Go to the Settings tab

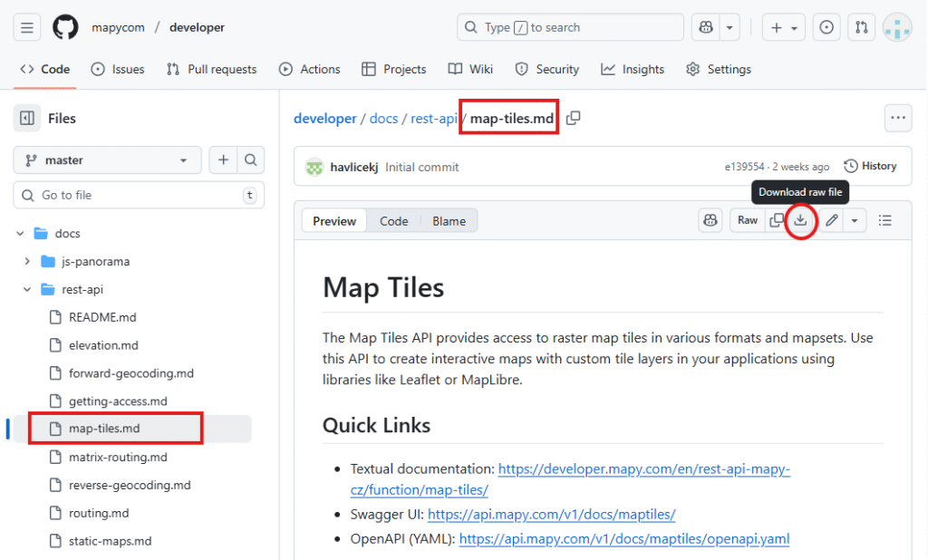[x=719, y=69]
